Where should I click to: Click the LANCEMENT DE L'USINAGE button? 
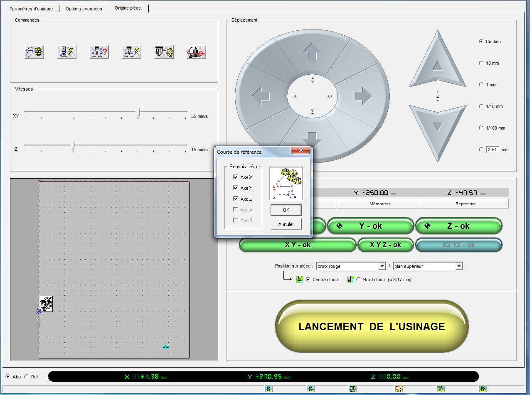click(x=372, y=326)
